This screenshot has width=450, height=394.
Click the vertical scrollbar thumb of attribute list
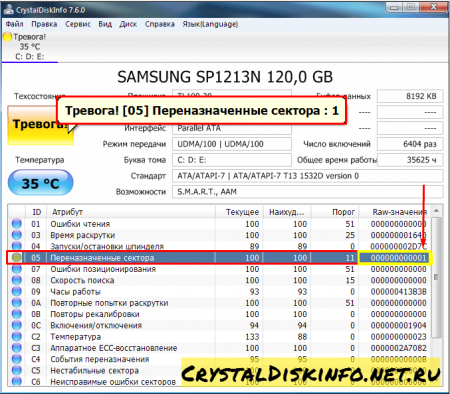(436, 277)
